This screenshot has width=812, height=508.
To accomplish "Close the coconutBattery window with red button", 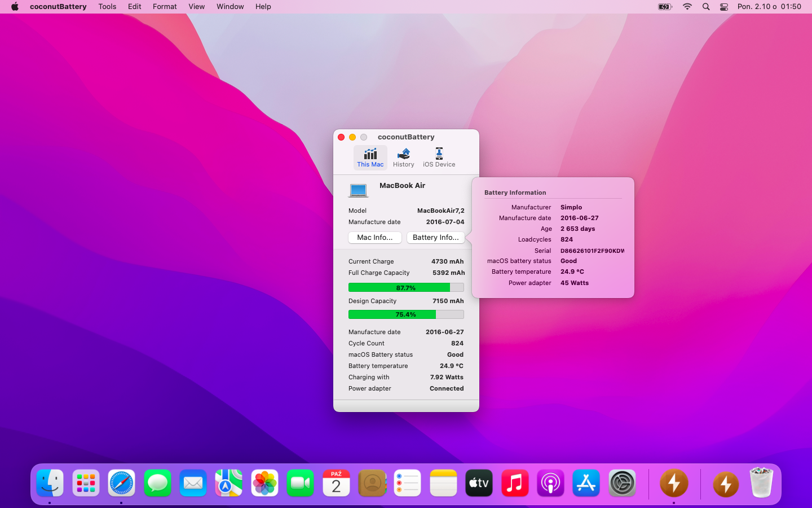I will click(x=341, y=137).
